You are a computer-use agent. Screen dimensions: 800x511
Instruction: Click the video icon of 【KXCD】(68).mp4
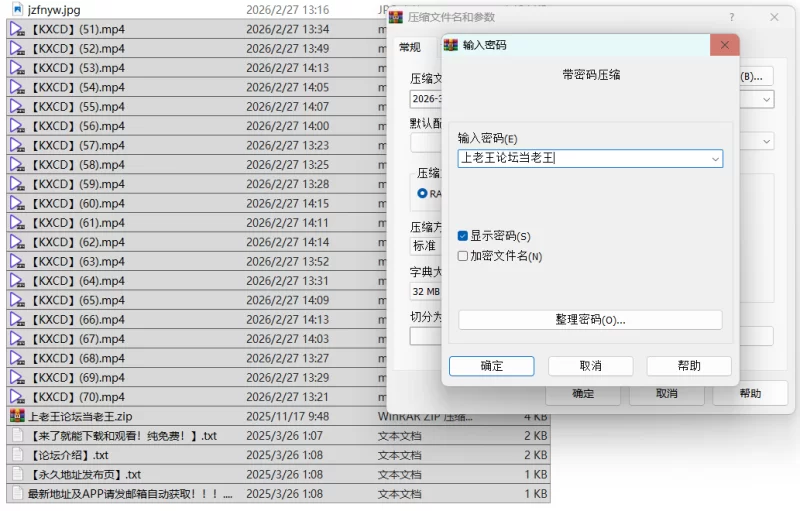[17, 359]
